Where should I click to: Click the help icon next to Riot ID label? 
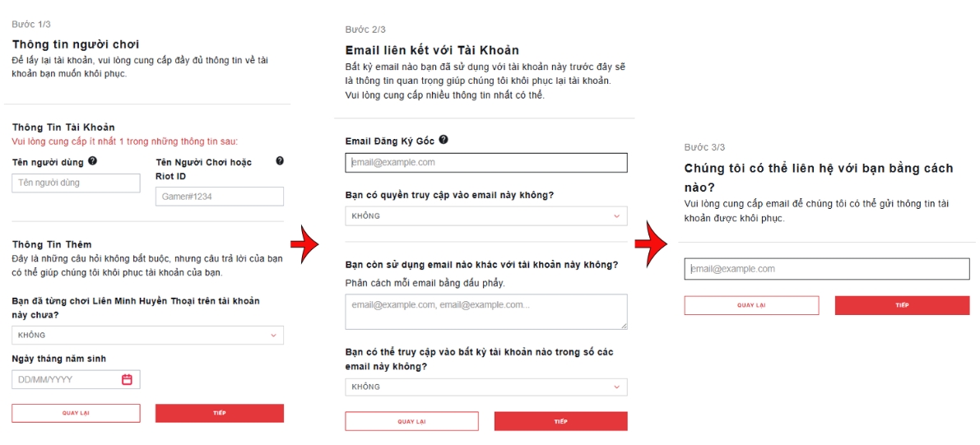pyautogui.click(x=280, y=161)
